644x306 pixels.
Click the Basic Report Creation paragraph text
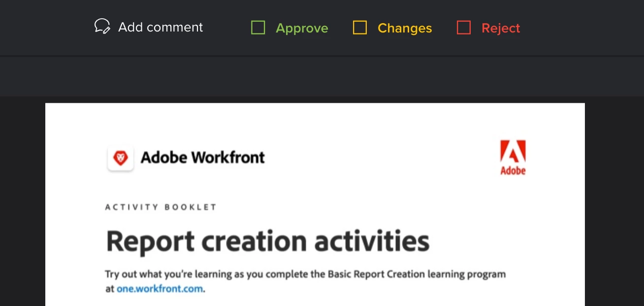(305, 281)
